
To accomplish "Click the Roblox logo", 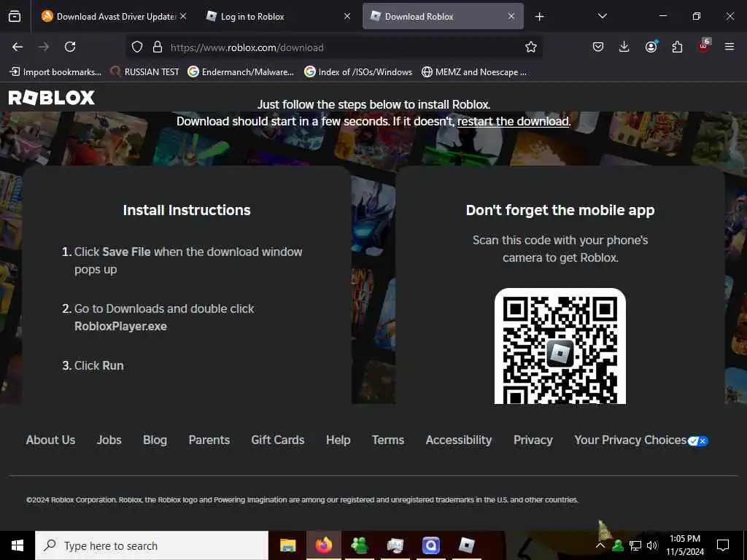I will pos(52,98).
